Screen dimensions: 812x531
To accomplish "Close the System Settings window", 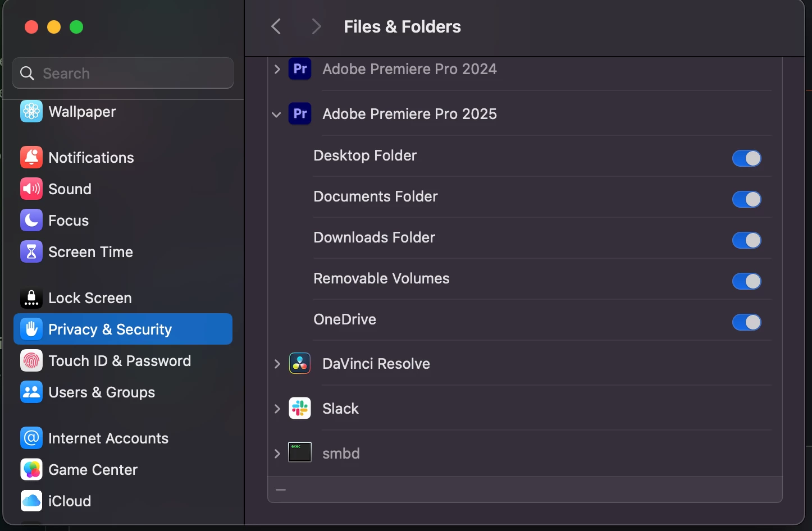I will [31, 27].
